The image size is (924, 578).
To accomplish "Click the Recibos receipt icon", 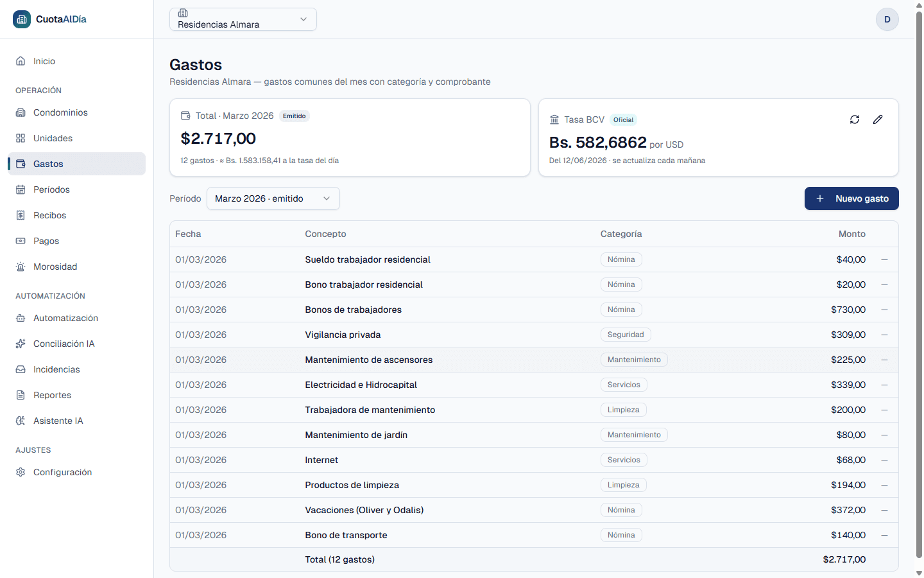I will (21, 215).
